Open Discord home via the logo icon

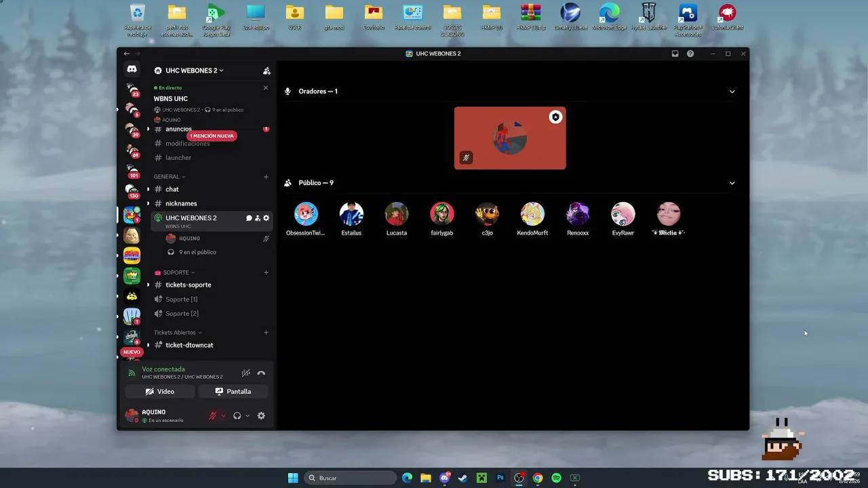132,69
